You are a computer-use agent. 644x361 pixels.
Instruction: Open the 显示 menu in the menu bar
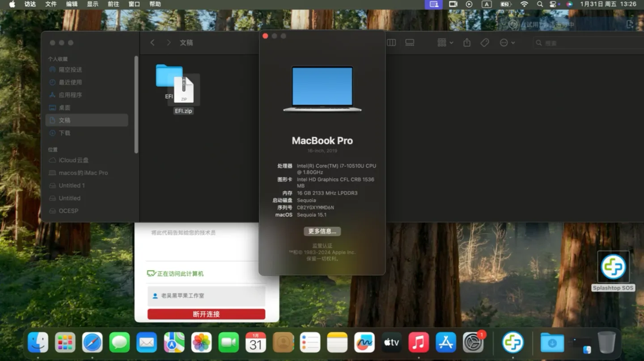[92, 4]
